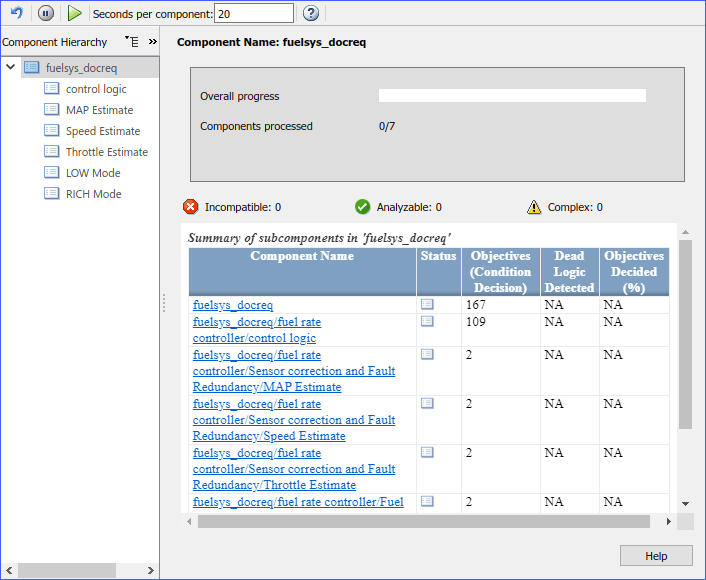This screenshot has height=580, width=706.
Task: Pause the analysis with the pause button
Action: (x=46, y=13)
